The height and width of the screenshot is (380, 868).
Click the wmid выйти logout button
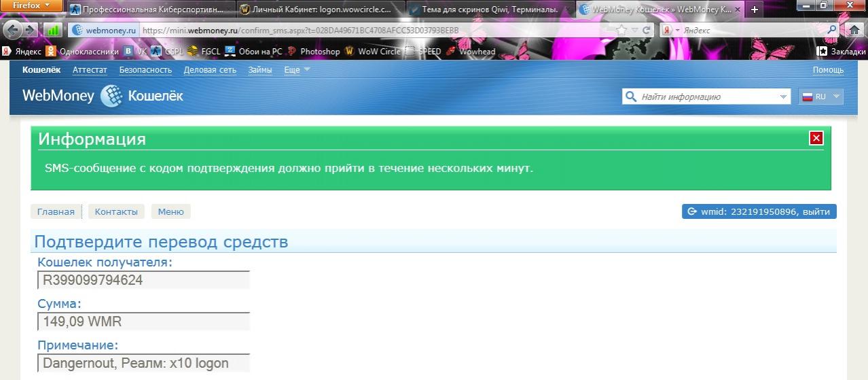click(759, 211)
